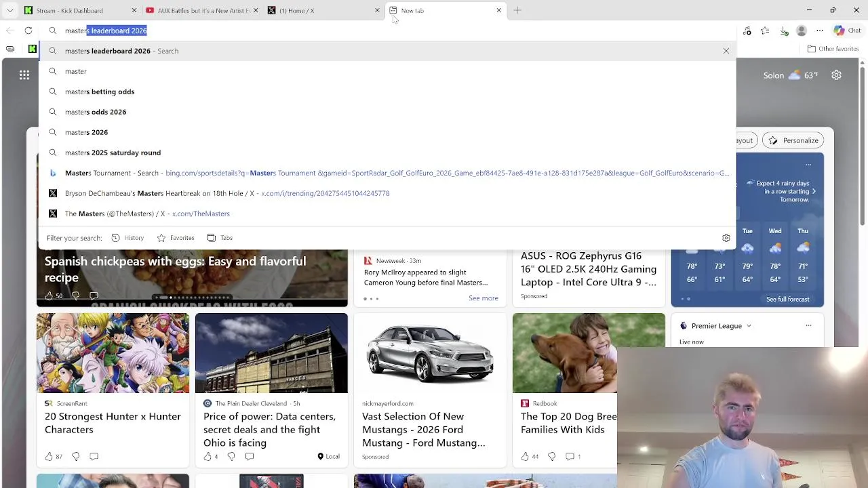The image size is (868, 488).
Task: Select the New tab browser tab
Action: click(x=446, y=10)
